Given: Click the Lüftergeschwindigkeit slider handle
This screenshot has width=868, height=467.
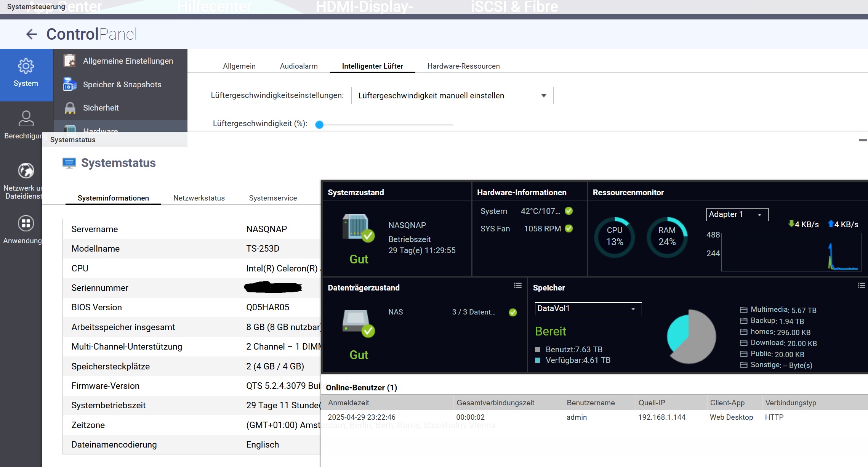Looking at the screenshot, I should point(319,125).
